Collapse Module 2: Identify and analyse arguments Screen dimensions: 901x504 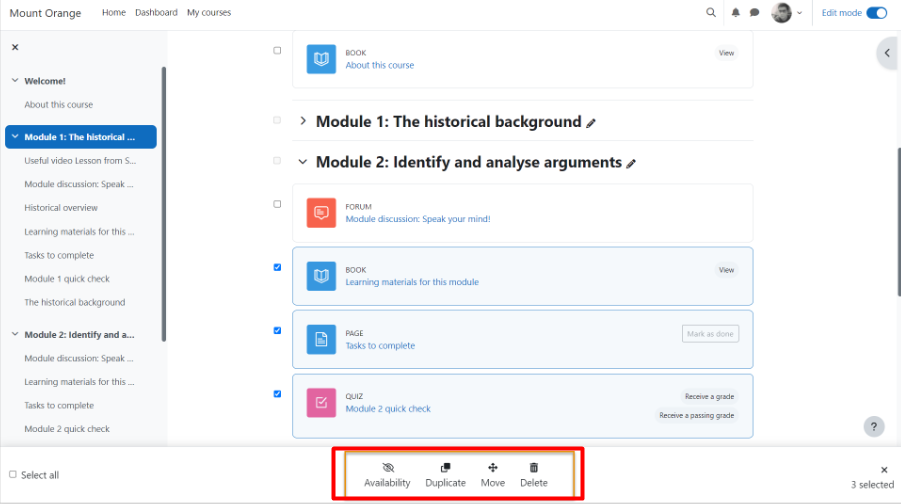[303, 162]
